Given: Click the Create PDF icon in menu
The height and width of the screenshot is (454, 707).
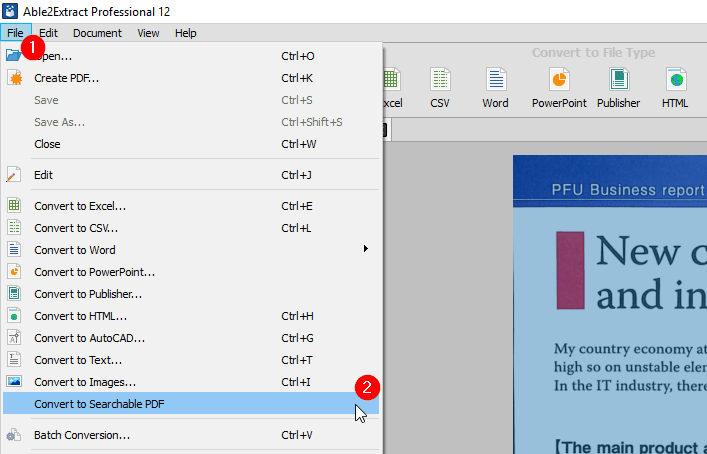Looking at the screenshot, I should (14, 78).
